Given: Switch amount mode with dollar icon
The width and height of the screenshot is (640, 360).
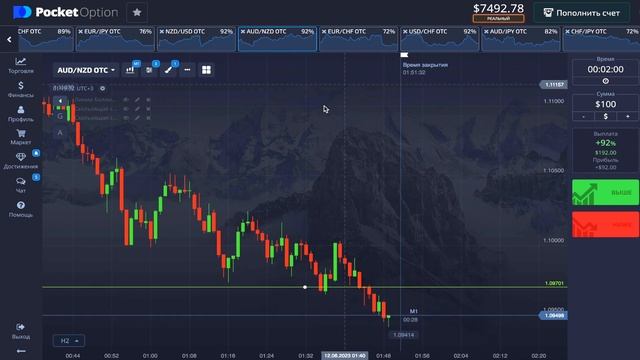Looking at the screenshot, I should coord(606,116).
